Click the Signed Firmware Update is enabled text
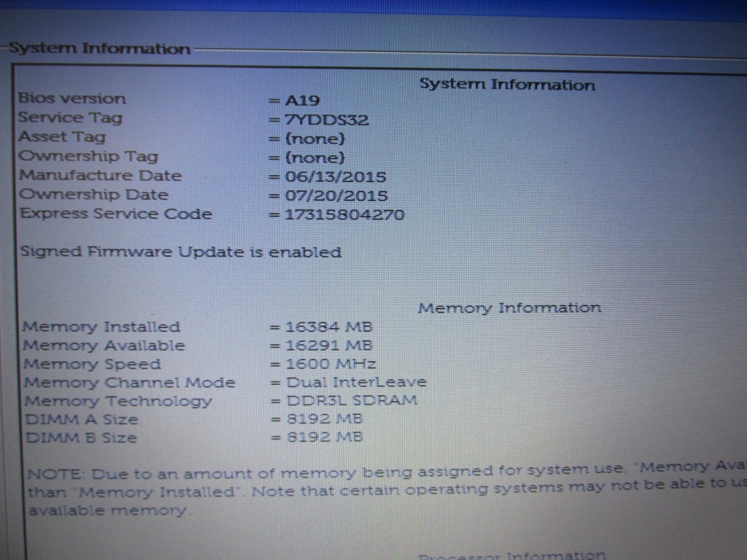 [x=180, y=252]
